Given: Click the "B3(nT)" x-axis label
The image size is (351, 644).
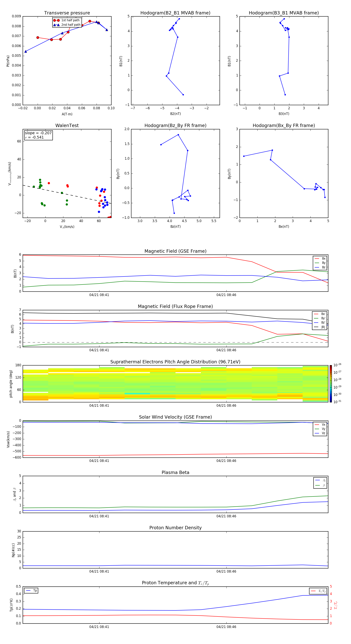Looking at the screenshot, I should [x=284, y=114].
